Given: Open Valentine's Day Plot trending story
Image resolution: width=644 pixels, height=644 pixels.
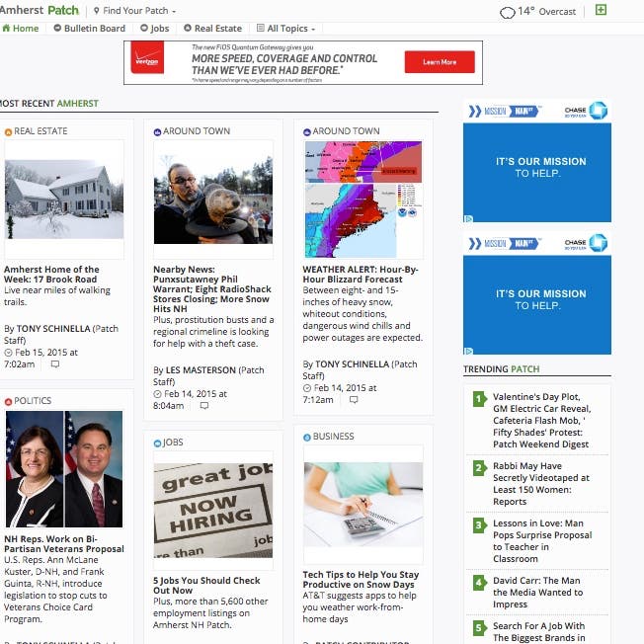Looking at the screenshot, I should (541, 421).
